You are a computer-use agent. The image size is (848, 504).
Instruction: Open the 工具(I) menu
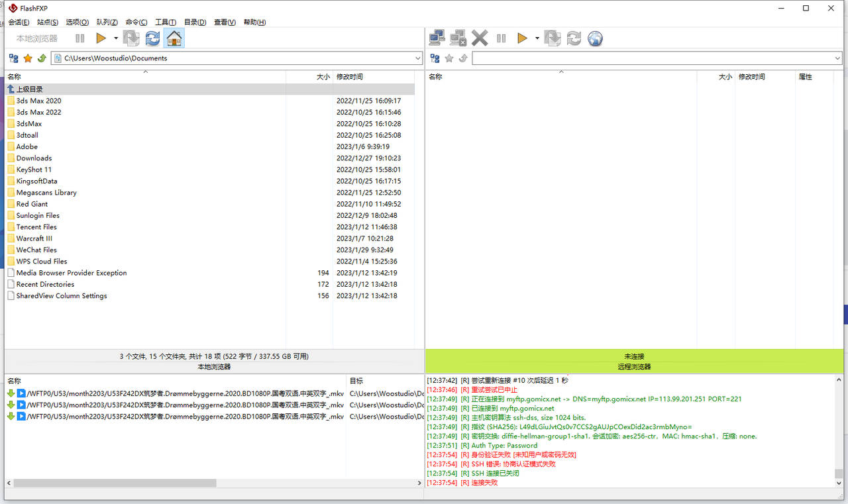[x=166, y=22]
